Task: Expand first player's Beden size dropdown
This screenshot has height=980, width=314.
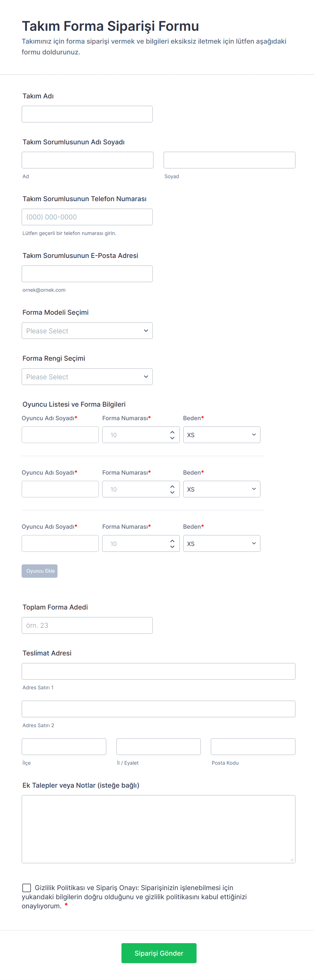Action: click(221, 434)
